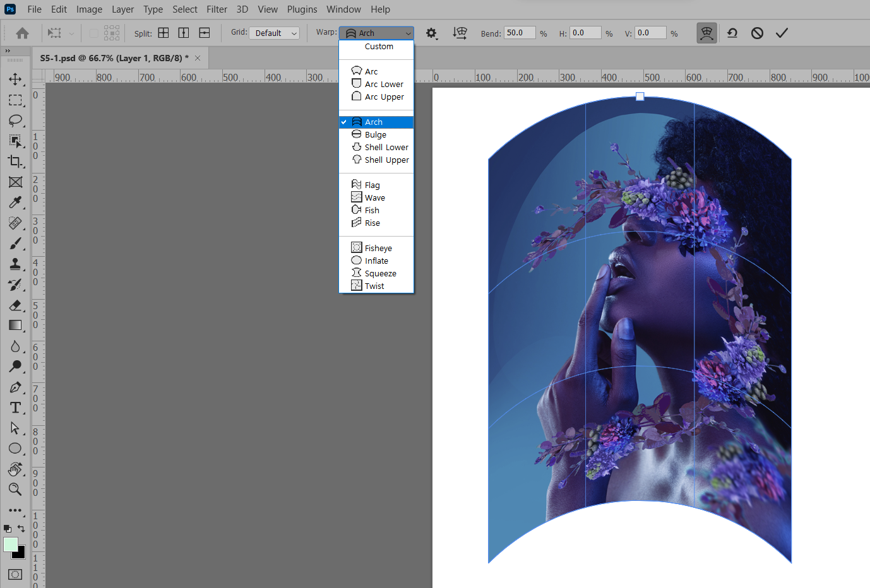Select the Pen tool
Image resolution: width=870 pixels, height=588 pixels.
(15, 387)
